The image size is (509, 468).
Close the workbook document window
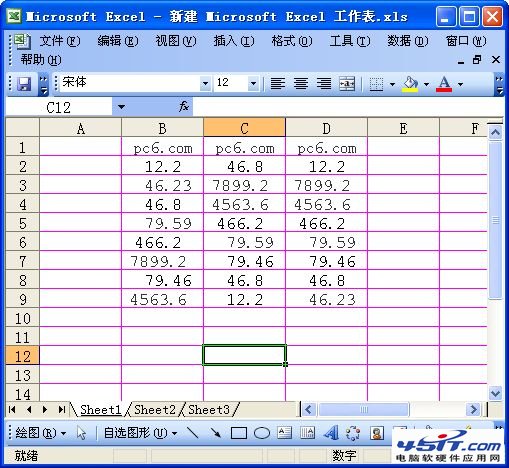(496, 60)
